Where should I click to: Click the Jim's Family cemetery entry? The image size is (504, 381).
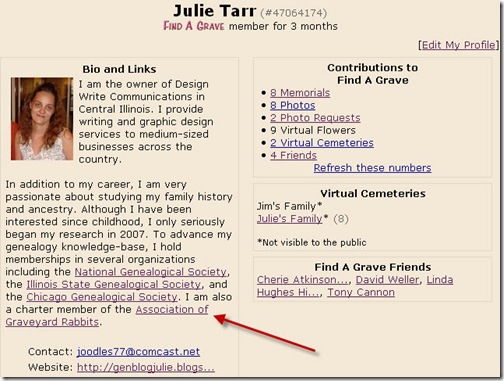pos(289,206)
